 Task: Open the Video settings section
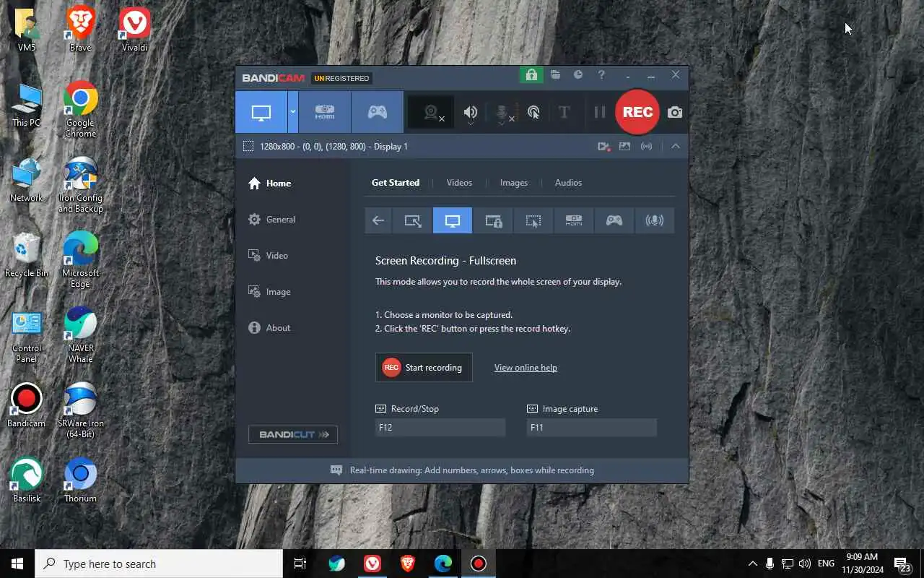tap(268, 256)
